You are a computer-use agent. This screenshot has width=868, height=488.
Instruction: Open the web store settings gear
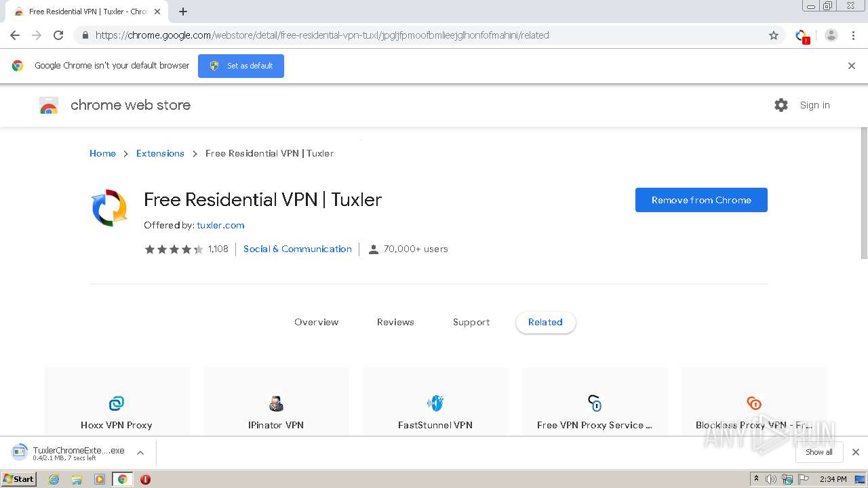781,105
